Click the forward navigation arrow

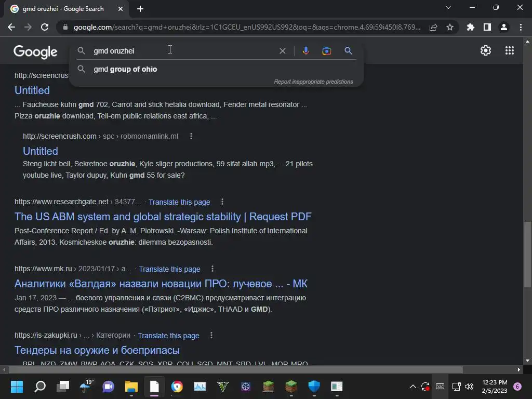click(x=28, y=27)
